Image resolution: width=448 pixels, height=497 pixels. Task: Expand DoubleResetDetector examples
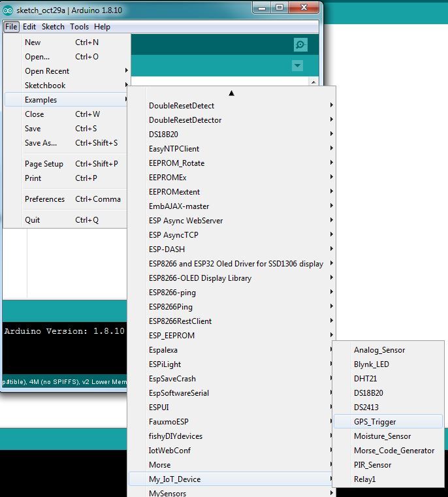point(231,120)
